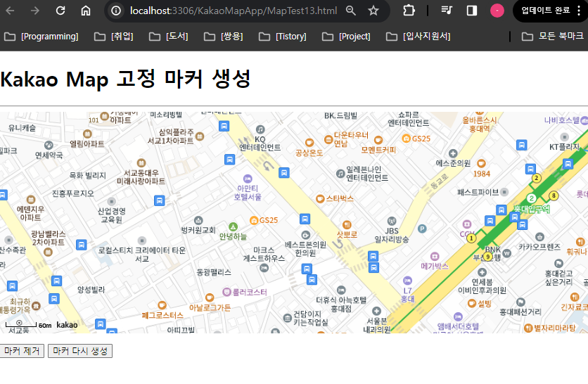This screenshot has height=384, width=588.
Task: Click the 다운타우너 연남 burger icon
Action: (x=328, y=140)
